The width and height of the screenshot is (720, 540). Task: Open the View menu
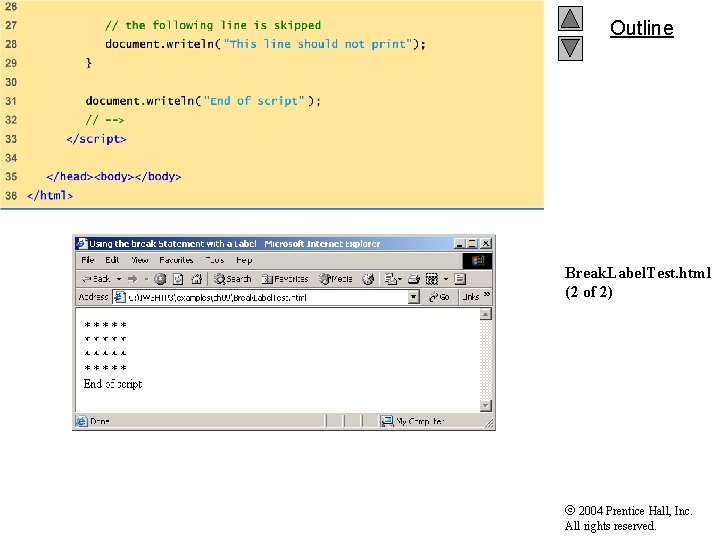(x=140, y=260)
